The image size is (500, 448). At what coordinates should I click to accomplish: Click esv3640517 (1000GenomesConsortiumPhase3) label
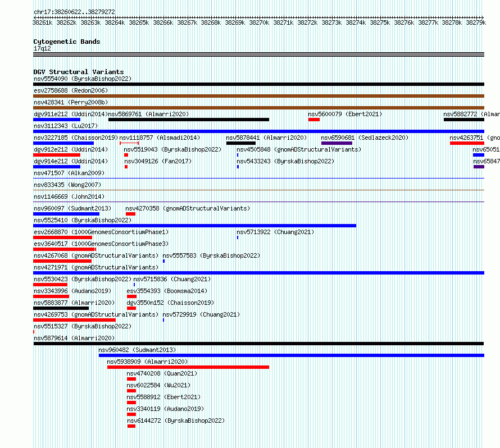tap(101, 244)
